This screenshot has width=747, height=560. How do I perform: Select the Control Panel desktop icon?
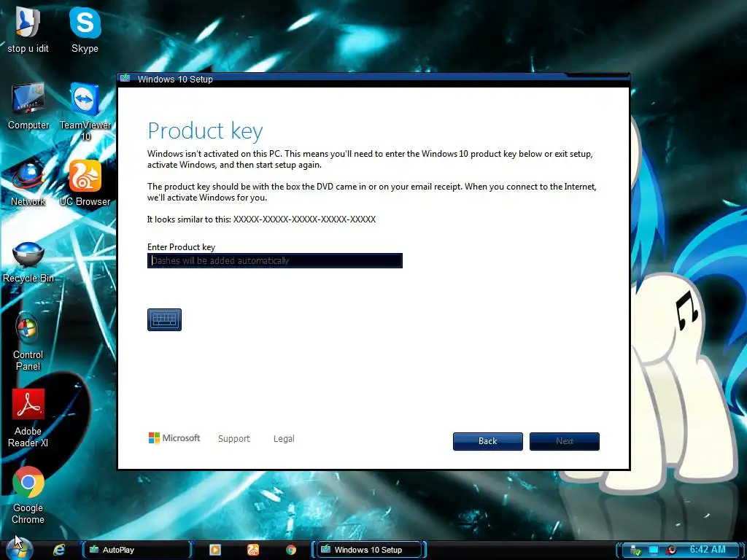[x=28, y=341]
